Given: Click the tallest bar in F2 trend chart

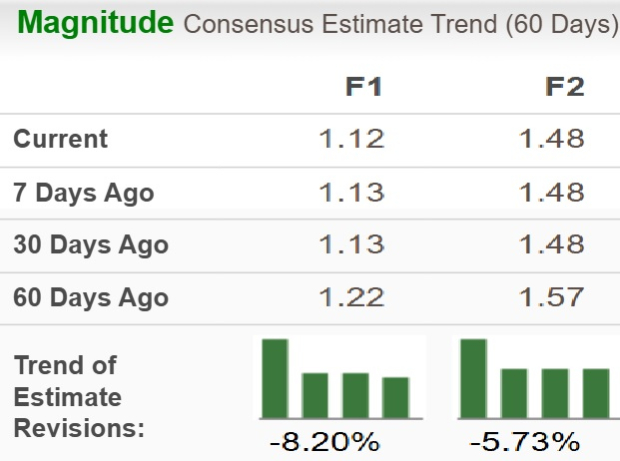Looking at the screenshot, I should click(474, 378).
